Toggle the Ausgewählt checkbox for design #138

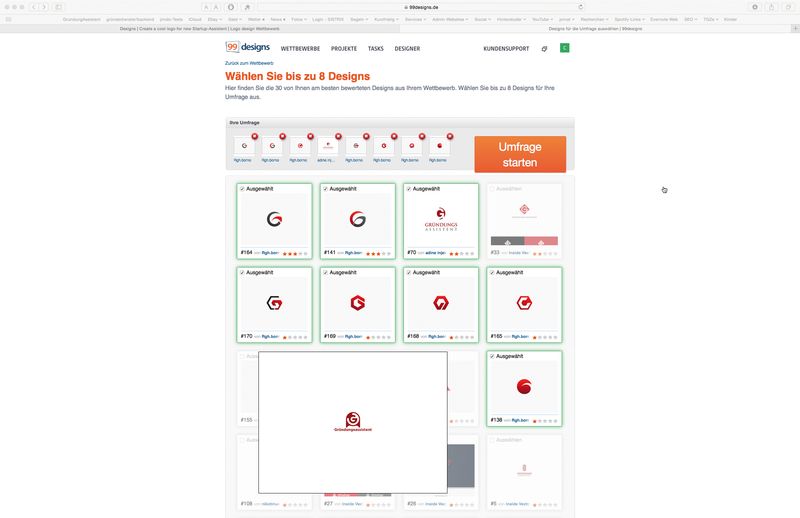492,356
